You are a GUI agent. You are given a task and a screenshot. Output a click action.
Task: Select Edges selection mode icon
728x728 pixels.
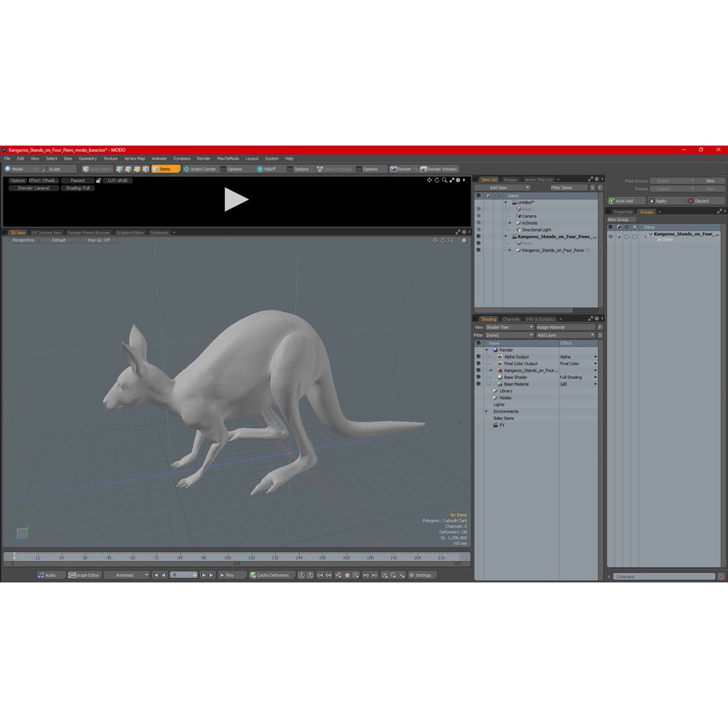point(128,169)
